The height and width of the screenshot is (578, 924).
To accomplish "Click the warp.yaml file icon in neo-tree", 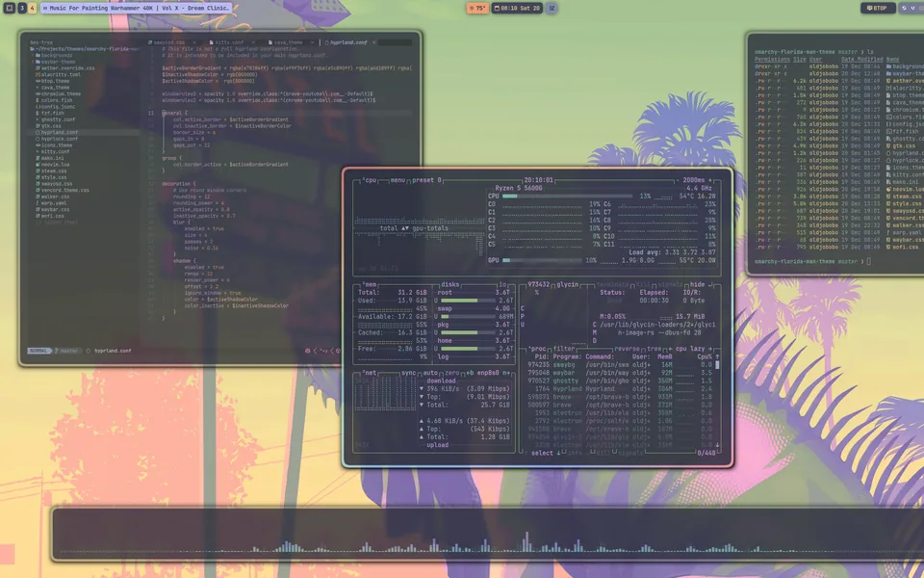I will (38, 203).
